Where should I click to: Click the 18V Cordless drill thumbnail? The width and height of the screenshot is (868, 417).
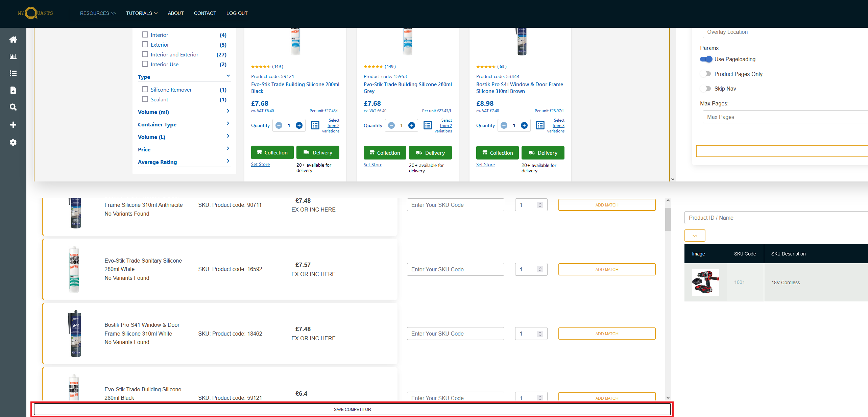tap(705, 282)
